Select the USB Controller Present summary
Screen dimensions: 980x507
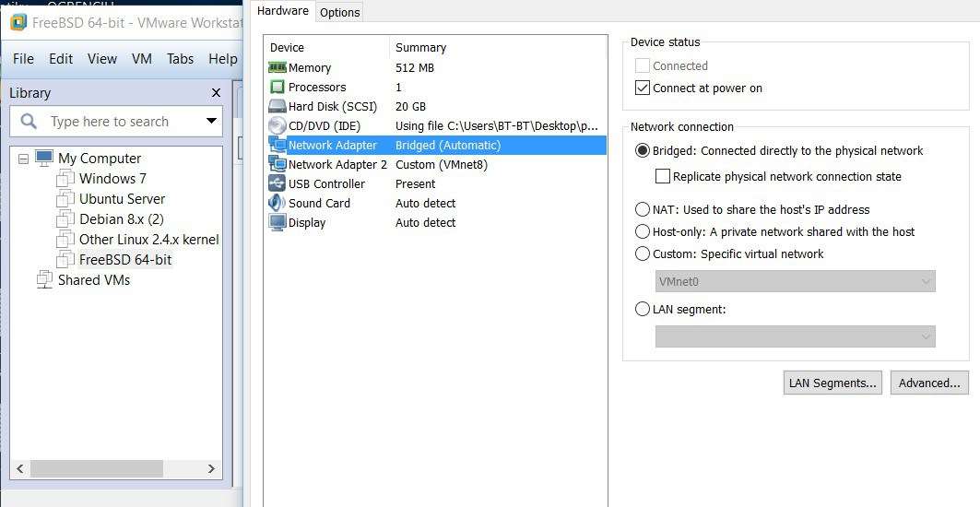[x=416, y=183]
